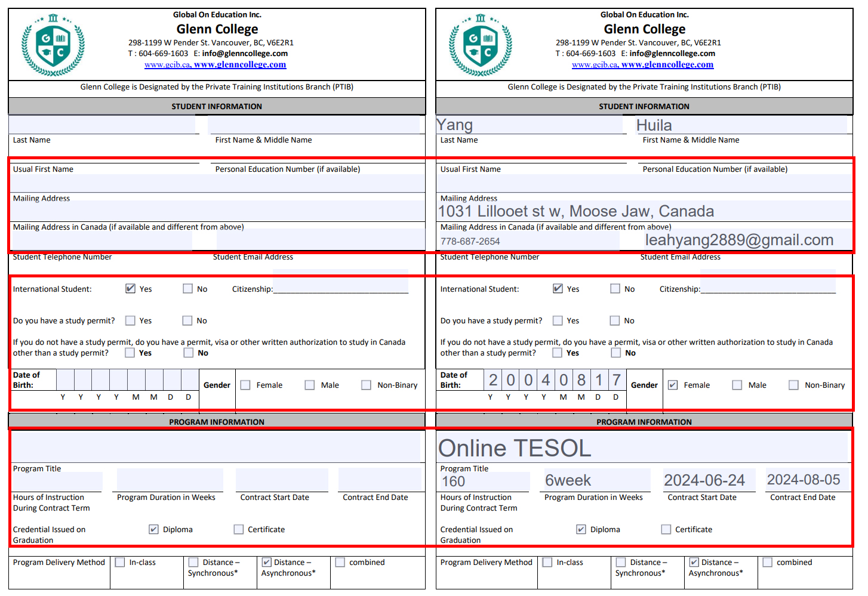Image resolution: width=868 pixels, height=596 pixels.
Task: Enable Distance – Synchronous on the filled form
Action: 621,562
